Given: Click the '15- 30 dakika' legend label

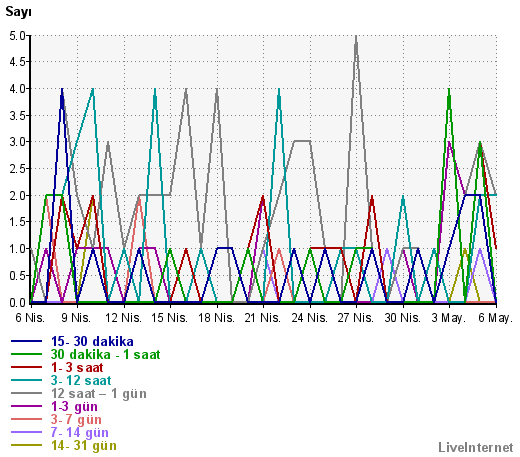Looking at the screenshot, I should pyautogui.click(x=92, y=342).
